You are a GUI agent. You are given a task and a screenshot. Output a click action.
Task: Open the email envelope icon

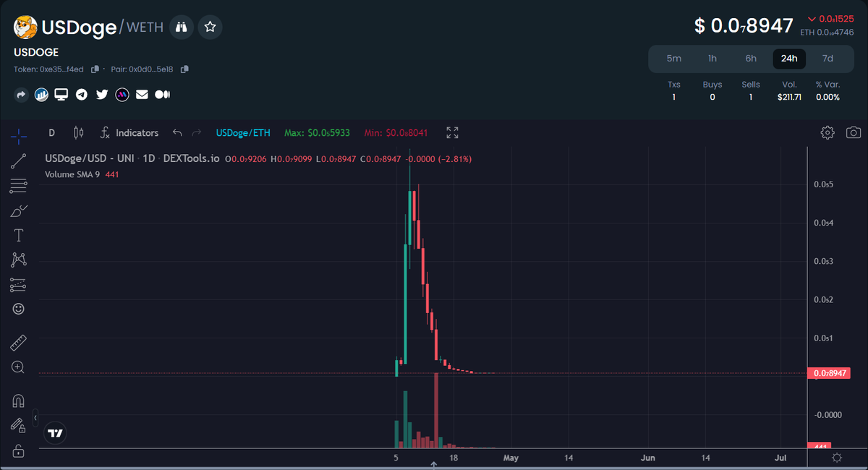tap(142, 95)
